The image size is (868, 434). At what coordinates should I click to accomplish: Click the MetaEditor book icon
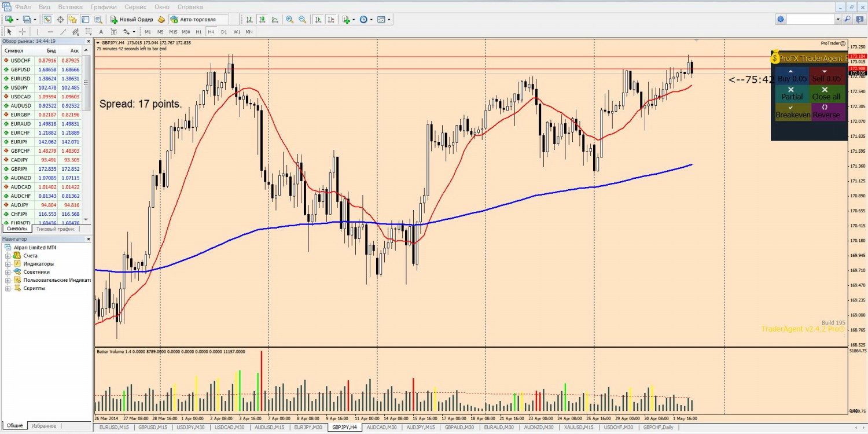(161, 19)
